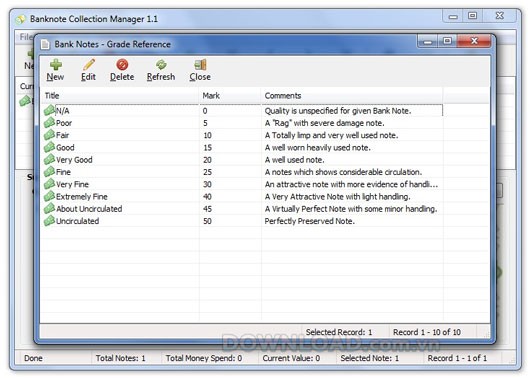This screenshot has width=530, height=378.
Task: Select the 'Very Good' grade title
Action: click(x=74, y=160)
